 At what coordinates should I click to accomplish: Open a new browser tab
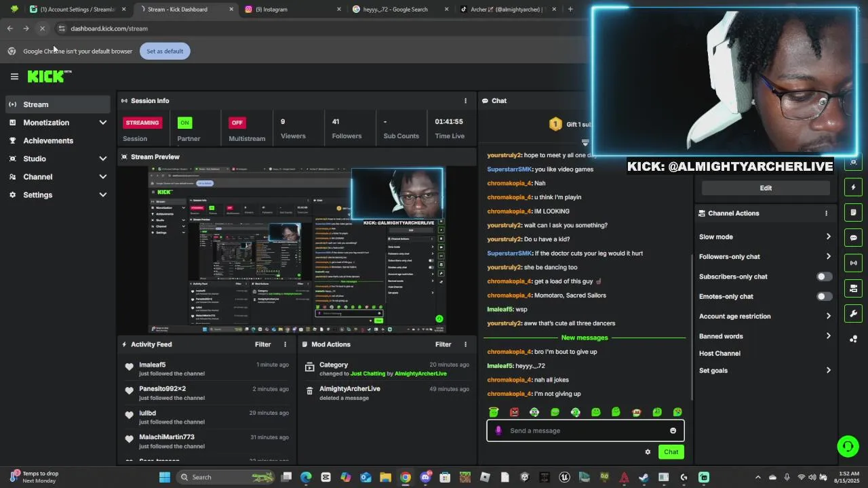[x=570, y=9]
